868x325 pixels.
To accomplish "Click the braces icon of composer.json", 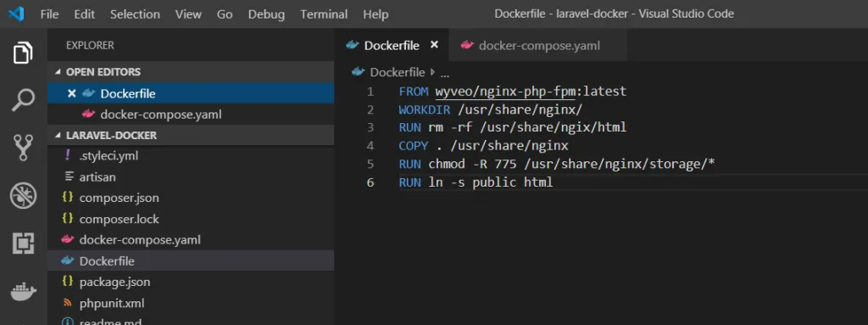I will click(x=68, y=198).
